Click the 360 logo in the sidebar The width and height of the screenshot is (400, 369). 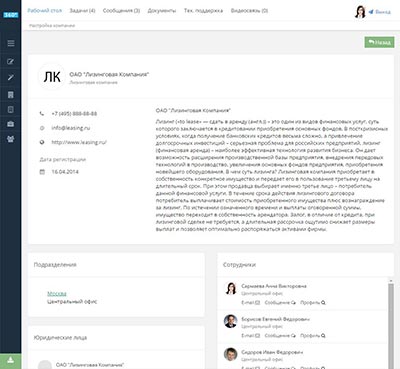coord(10,15)
